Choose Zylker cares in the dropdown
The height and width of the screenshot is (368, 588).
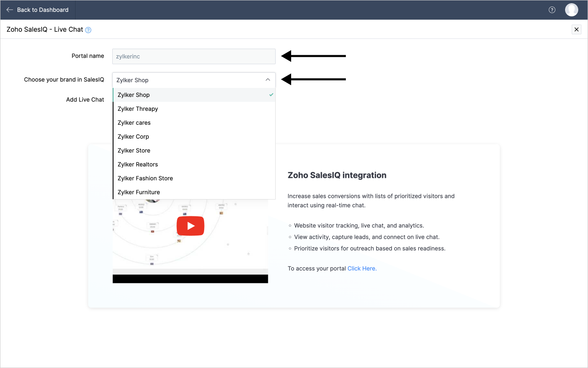coord(194,123)
